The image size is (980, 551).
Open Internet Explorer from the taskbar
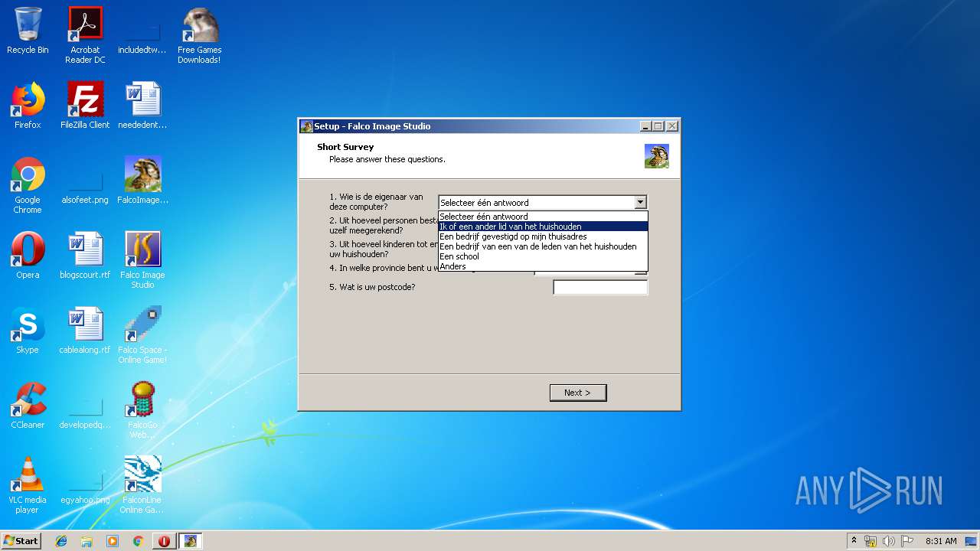click(x=61, y=541)
